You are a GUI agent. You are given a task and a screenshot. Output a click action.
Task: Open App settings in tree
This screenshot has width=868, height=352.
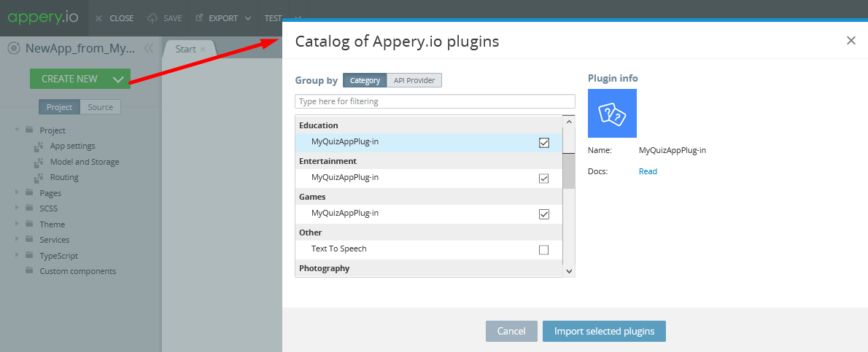pyautogui.click(x=72, y=146)
